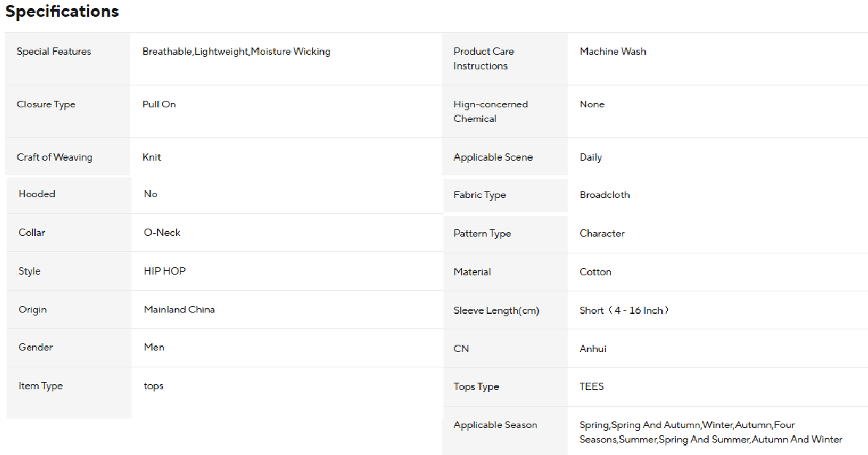This screenshot has height=455, width=868.
Task: Click the Product Care Instructions label
Action: click(484, 58)
